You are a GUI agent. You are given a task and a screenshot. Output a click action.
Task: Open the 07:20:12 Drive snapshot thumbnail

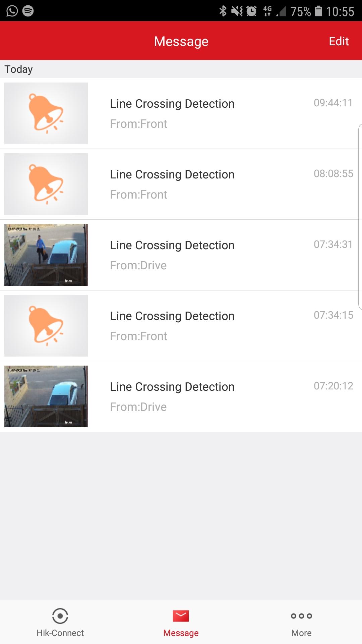pos(46,396)
